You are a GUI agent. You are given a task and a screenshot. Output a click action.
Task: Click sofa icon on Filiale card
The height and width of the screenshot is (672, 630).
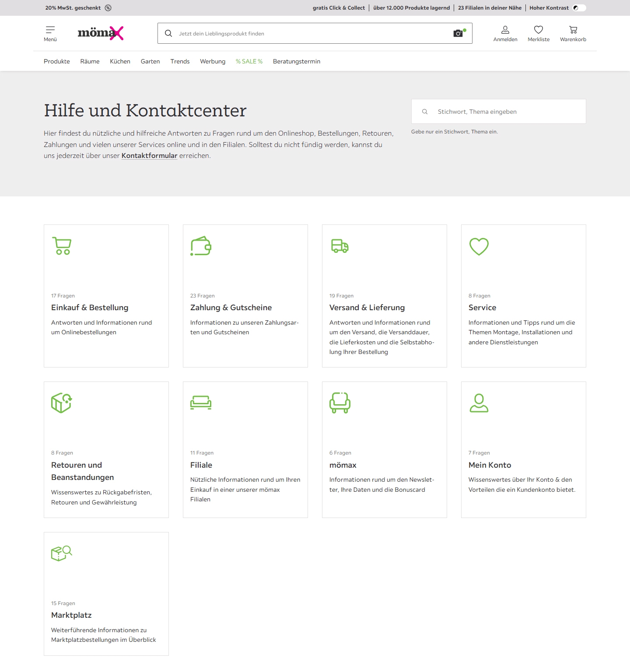[x=201, y=402]
